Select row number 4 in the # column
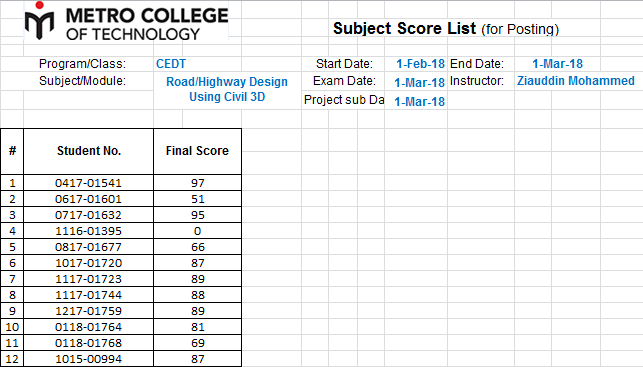Viewport: 643px width, 367px height. 12,231
